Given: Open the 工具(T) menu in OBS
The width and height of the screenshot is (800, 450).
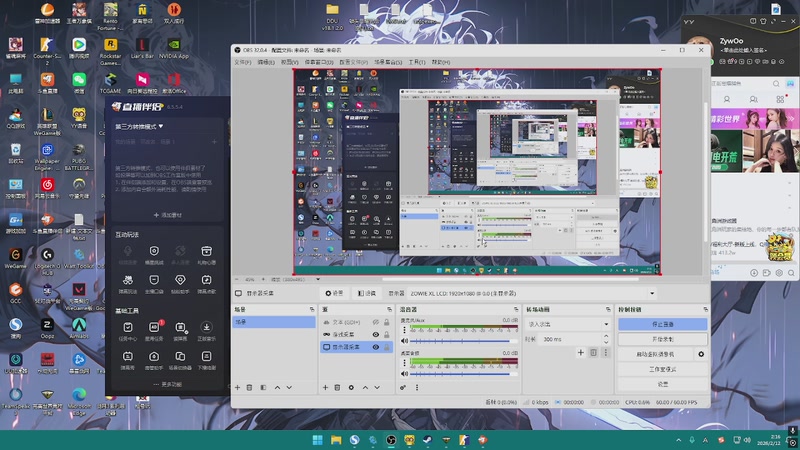Looking at the screenshot, I should (x=417, y=62).
